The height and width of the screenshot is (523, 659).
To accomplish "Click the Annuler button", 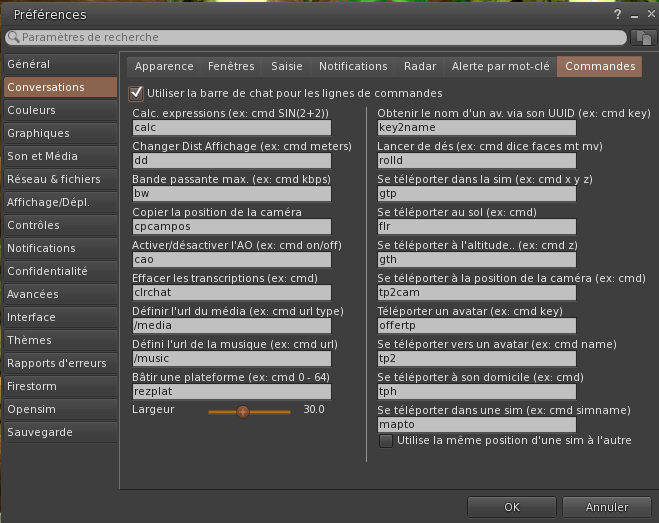I will tap(607, 507).
